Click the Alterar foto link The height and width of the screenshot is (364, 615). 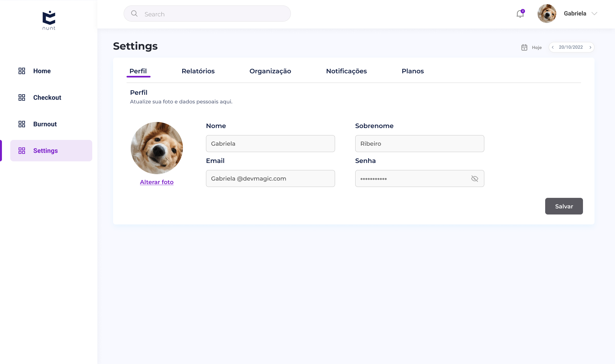[x=157, y=182]
